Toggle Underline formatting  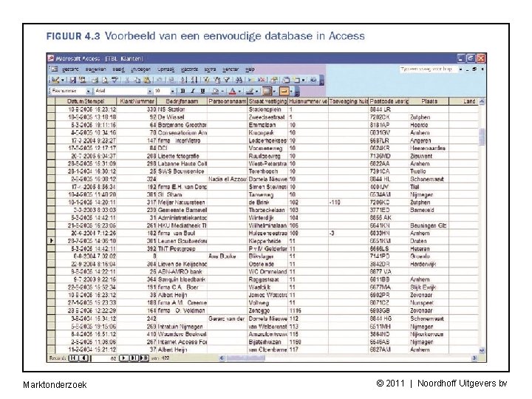click(x=202, y=91)
